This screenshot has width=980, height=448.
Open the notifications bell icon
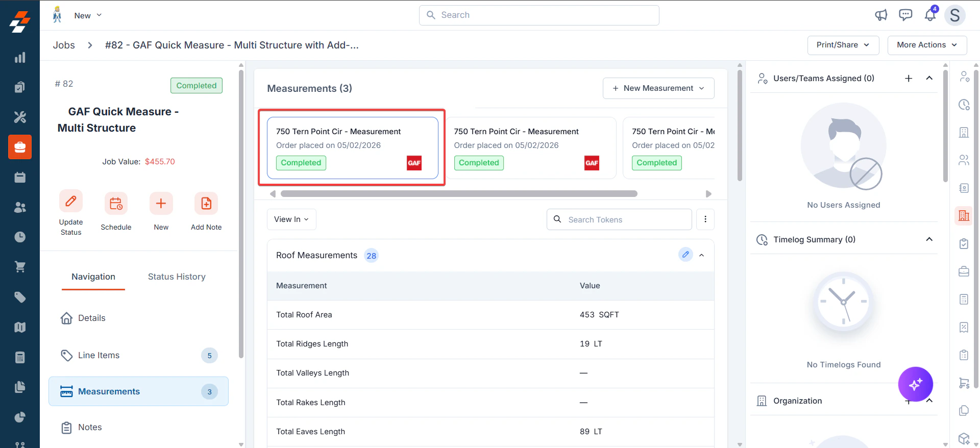930,15
